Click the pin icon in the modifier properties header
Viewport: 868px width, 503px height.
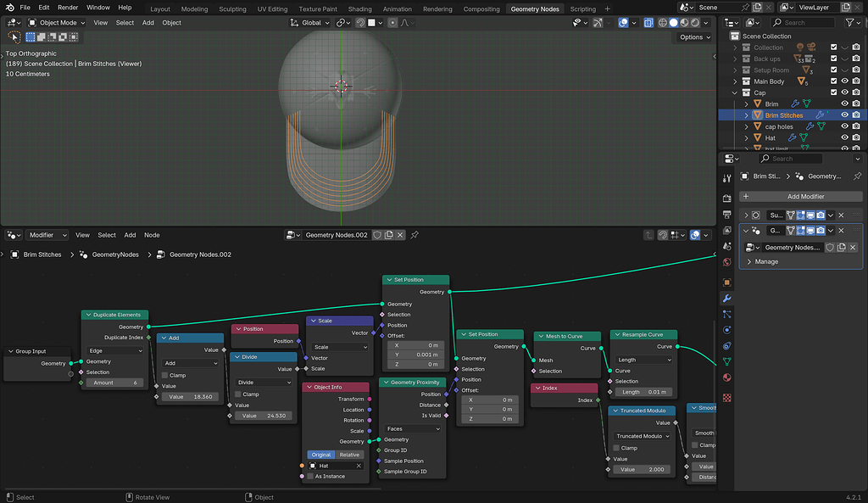(859, 176)
